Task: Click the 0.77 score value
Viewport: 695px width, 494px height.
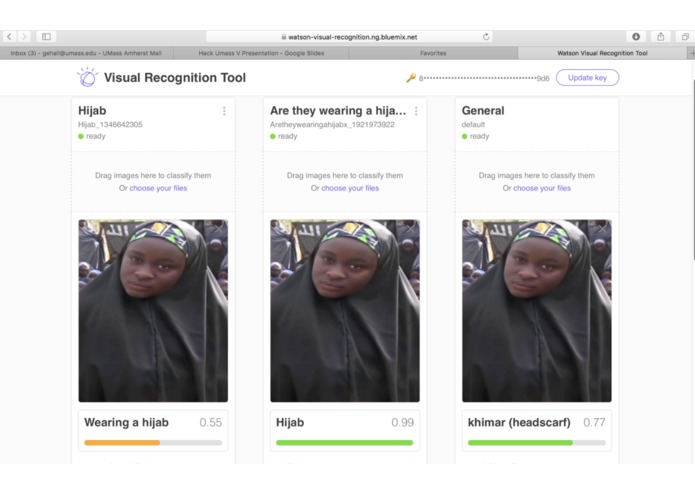Action: point(594,423)
